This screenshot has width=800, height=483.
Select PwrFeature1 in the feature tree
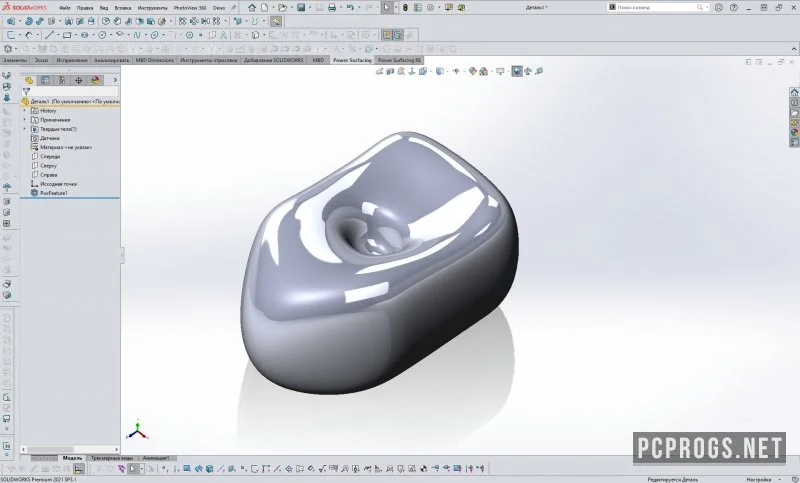click(54, 193)
